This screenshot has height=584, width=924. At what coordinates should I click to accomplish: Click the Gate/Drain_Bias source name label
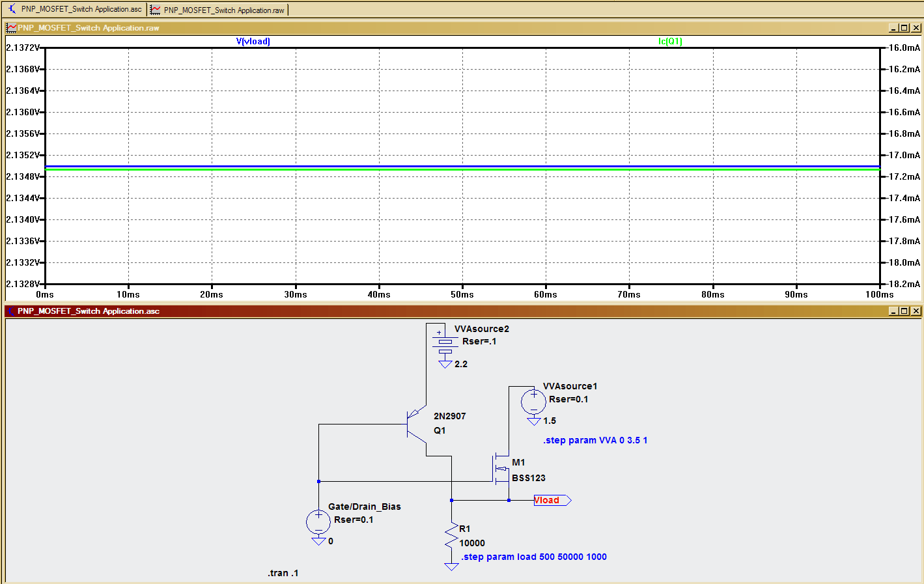(364, 507)
